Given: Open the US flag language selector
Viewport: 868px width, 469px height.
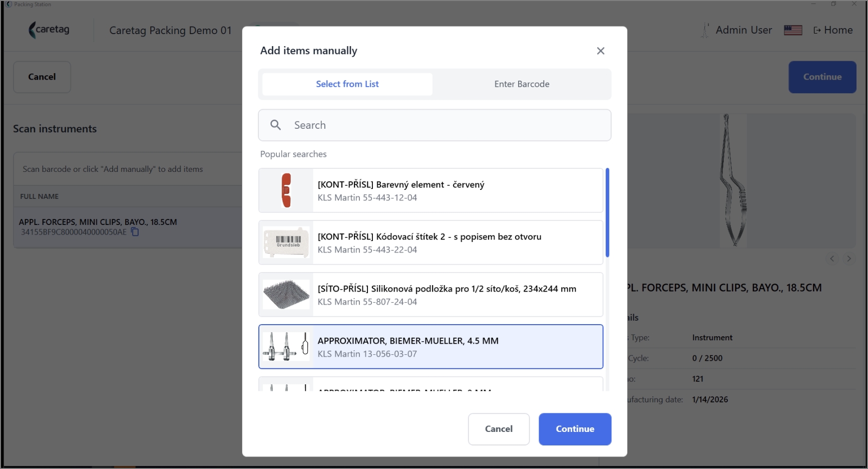Looking at the screenshot, I should 793,31.
